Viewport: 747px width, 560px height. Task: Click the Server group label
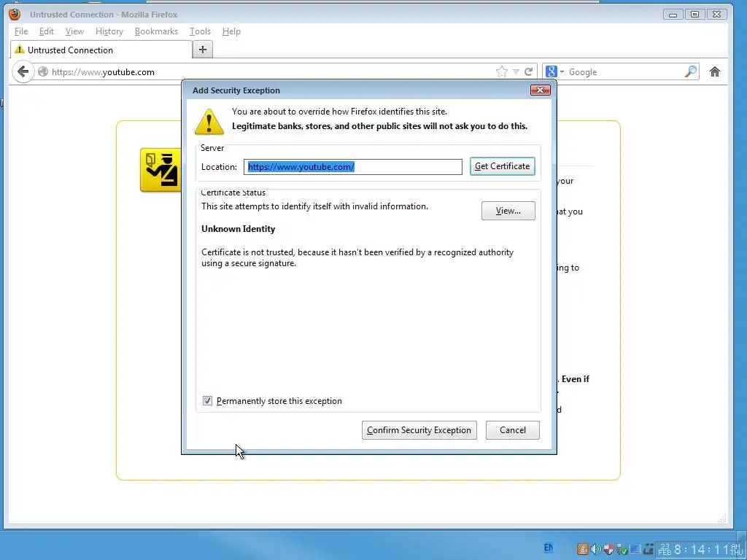click(212, 147)
